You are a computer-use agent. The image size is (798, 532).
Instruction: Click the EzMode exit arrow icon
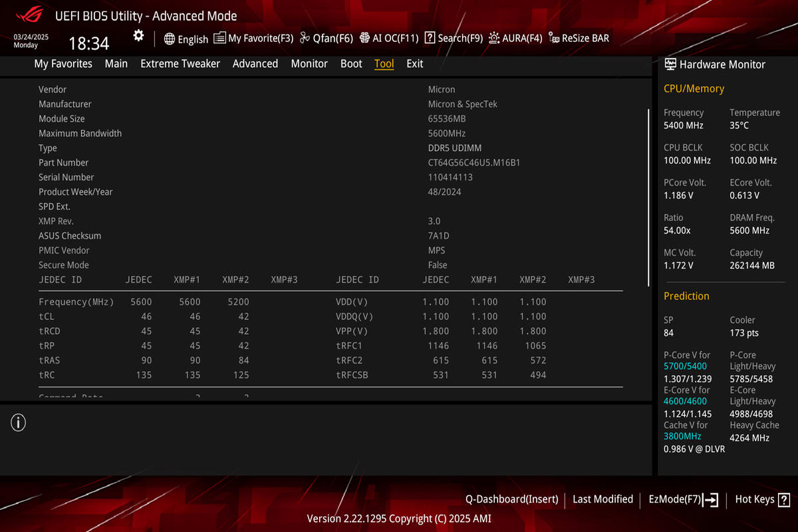(711, 499)
